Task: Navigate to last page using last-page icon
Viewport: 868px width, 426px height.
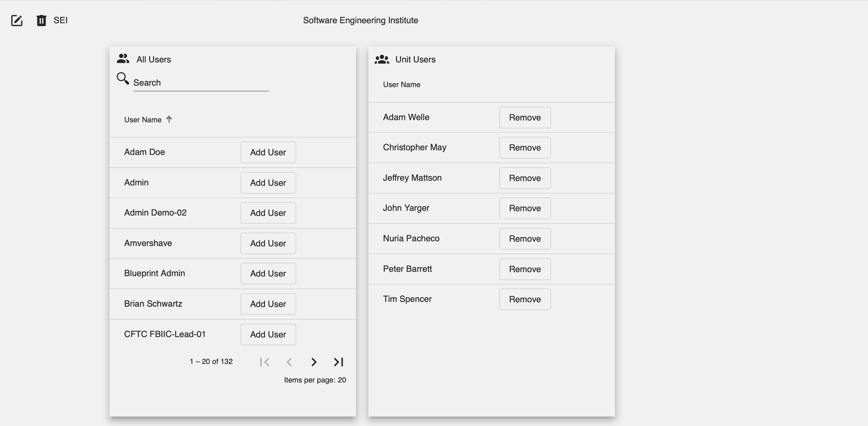Action: click(338, 362)
